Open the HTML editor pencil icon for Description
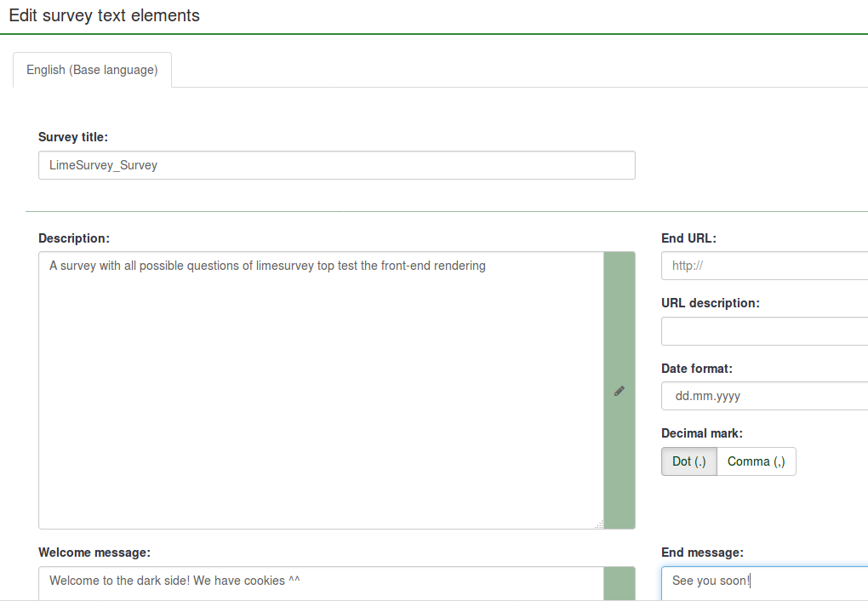 click(620, 391)
